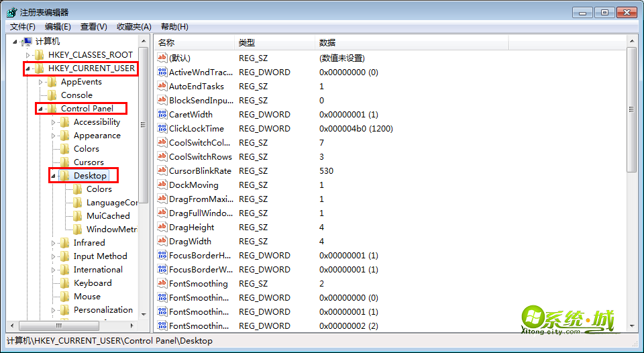Select the FontSmoothing string value icon
Viewport: 644px width, 353px height.
click(x=162, y=284)
